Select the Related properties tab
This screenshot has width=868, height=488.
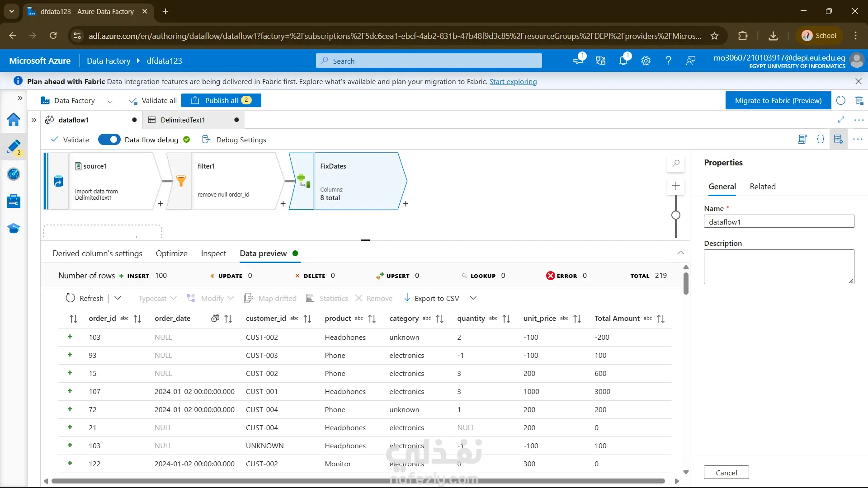[x=762, y=187]
